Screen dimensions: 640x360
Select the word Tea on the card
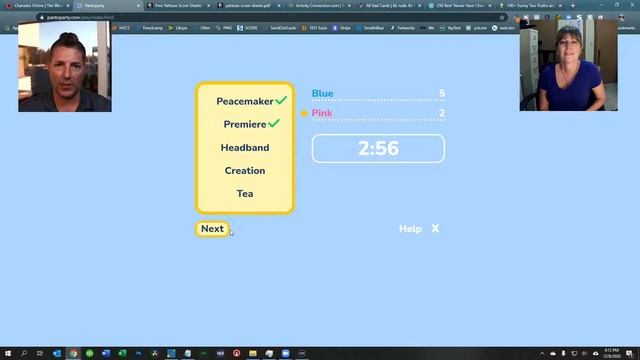click(244, 193)
